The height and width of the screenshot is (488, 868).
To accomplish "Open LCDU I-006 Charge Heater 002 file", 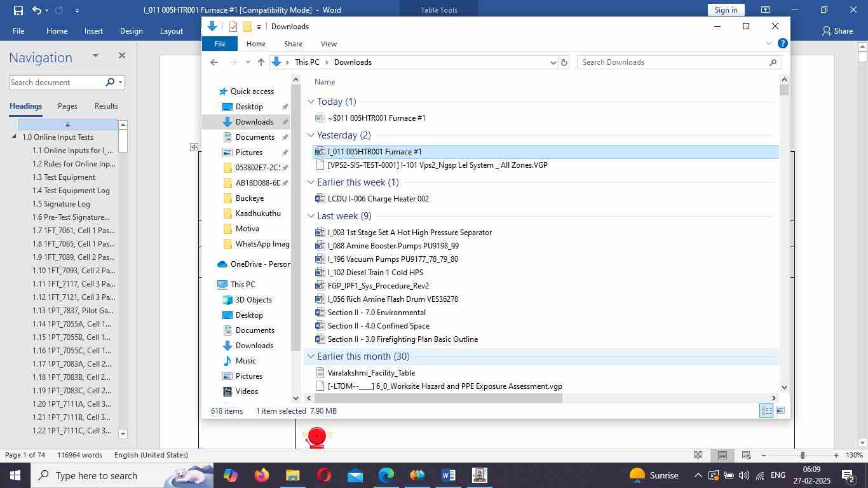I will [x=377, y=199].
